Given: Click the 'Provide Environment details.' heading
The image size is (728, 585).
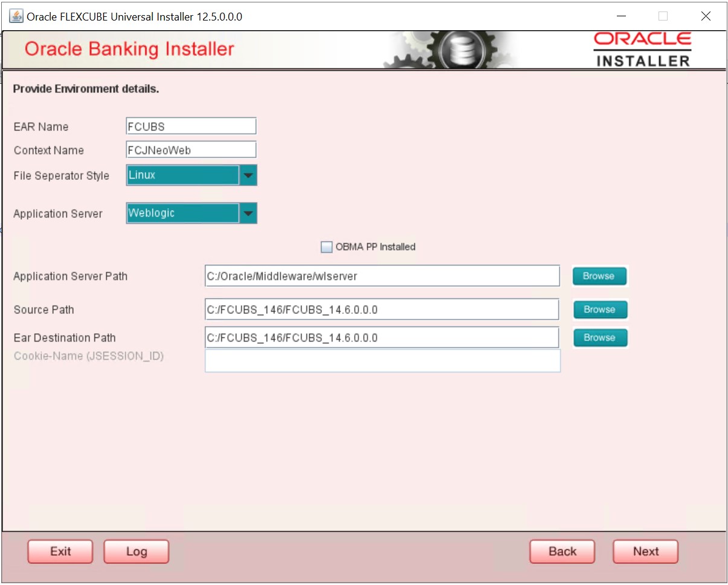Looking at the screenshot, I should point(86,89).
